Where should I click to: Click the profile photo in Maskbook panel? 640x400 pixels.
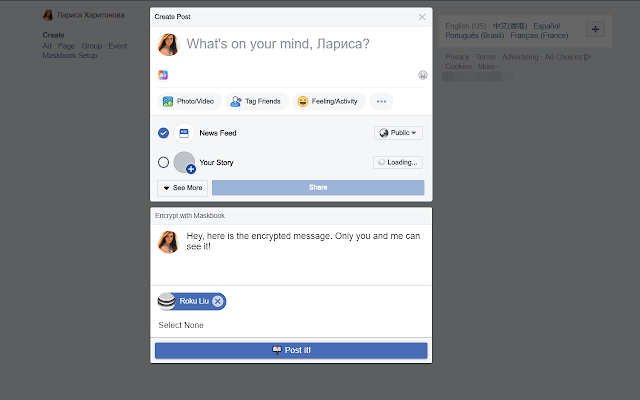(169, 242)
